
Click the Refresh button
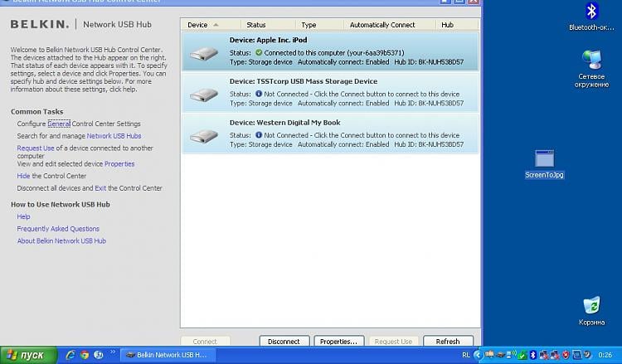[448, 341]
